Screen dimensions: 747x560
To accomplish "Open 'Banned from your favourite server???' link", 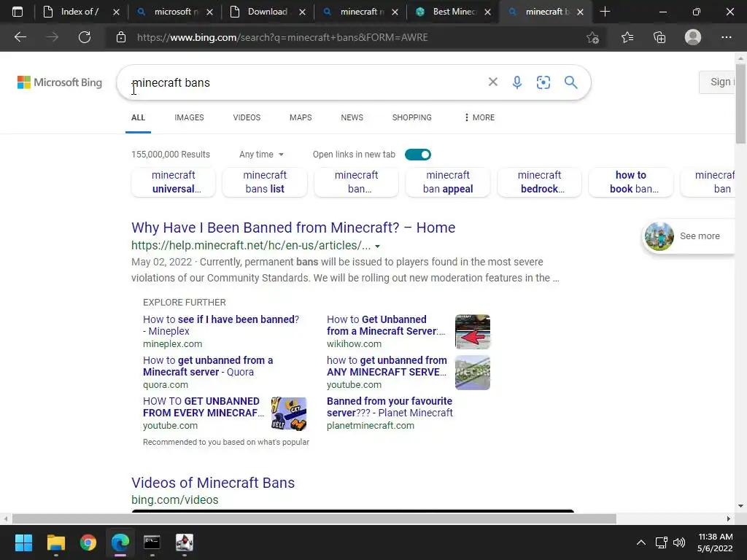I will coord(390,407).
